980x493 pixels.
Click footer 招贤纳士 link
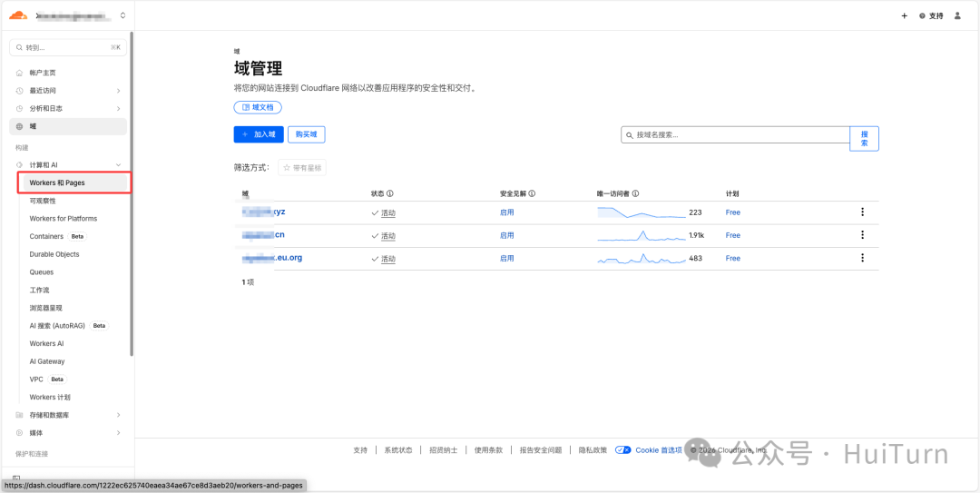pyautogui.click(x=443, y=449)
